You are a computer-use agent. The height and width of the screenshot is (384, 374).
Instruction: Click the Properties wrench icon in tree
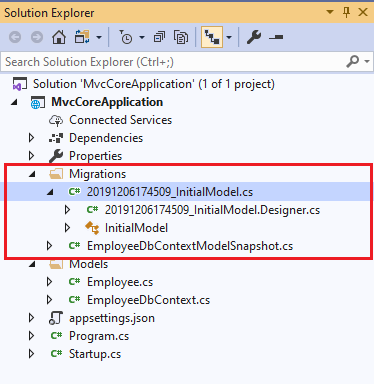[x=56, y=156]
